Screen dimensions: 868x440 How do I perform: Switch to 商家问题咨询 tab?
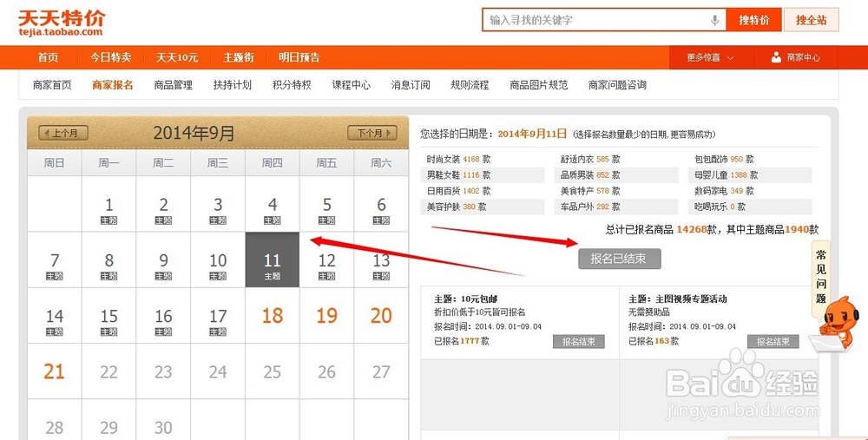(617, 85)
